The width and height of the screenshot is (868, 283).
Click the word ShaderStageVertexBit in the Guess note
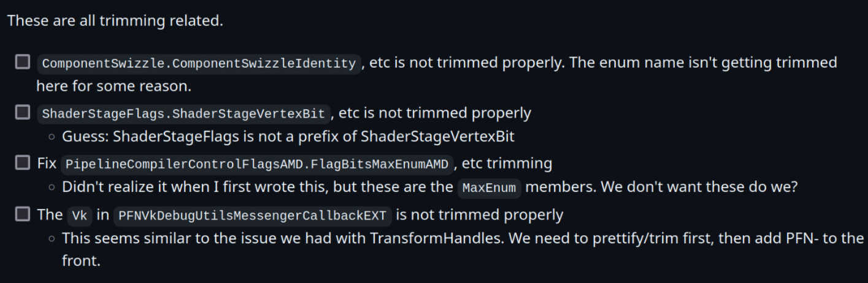coord(437,137)
